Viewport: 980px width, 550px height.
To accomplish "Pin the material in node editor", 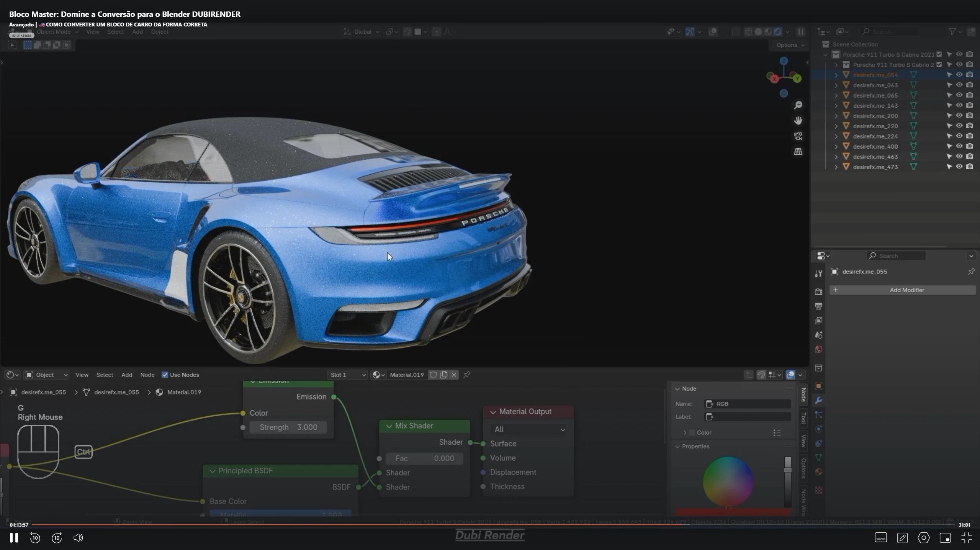I will [x=466, y=375].
